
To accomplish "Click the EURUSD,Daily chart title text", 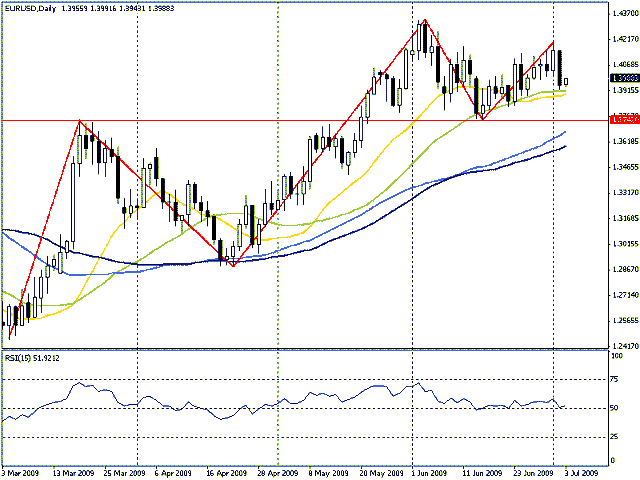I will click(x=30, y=8).
